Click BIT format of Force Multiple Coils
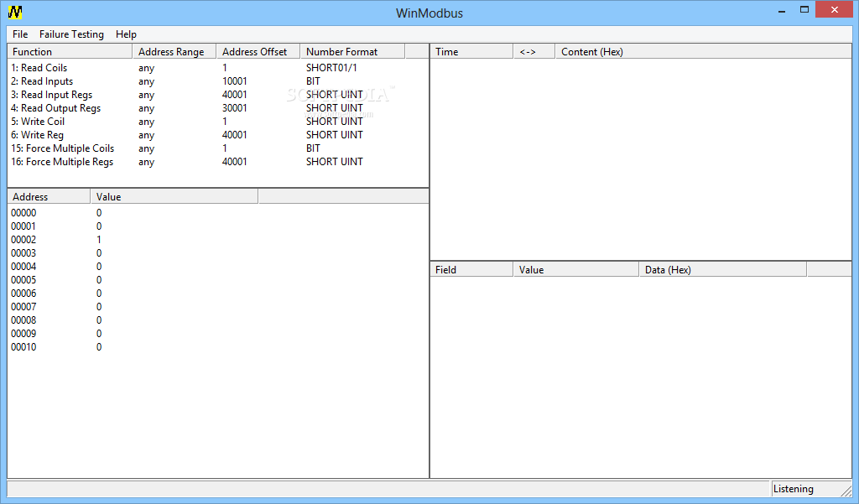Image resolution: width=859 pixels, height=504 pixels. pos(314,148)
